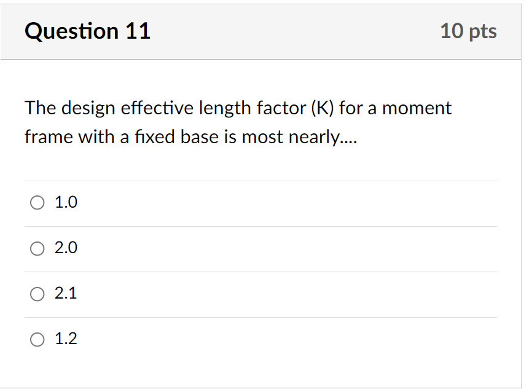
Task: Click the answer label reading 1.2
Action: pyautogui.click(x=65, y=339)
